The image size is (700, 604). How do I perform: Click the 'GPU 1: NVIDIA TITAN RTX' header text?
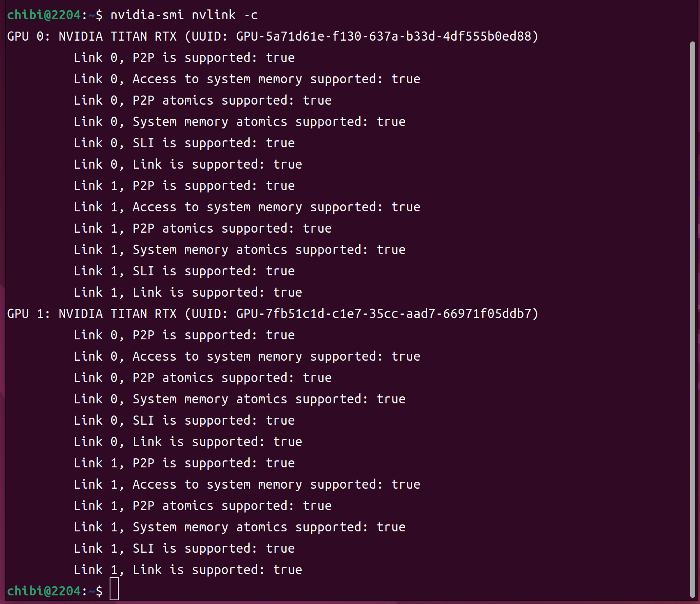tap(92, 314)
